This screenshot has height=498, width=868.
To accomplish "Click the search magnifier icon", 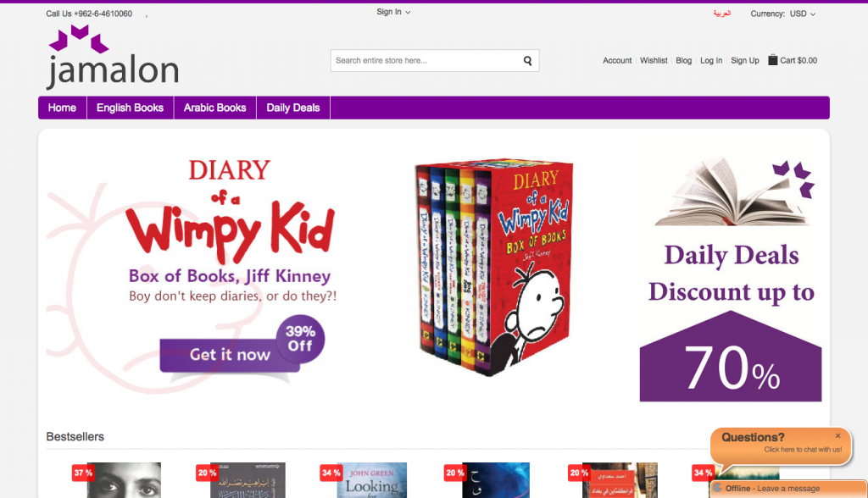I will (527, 61).
